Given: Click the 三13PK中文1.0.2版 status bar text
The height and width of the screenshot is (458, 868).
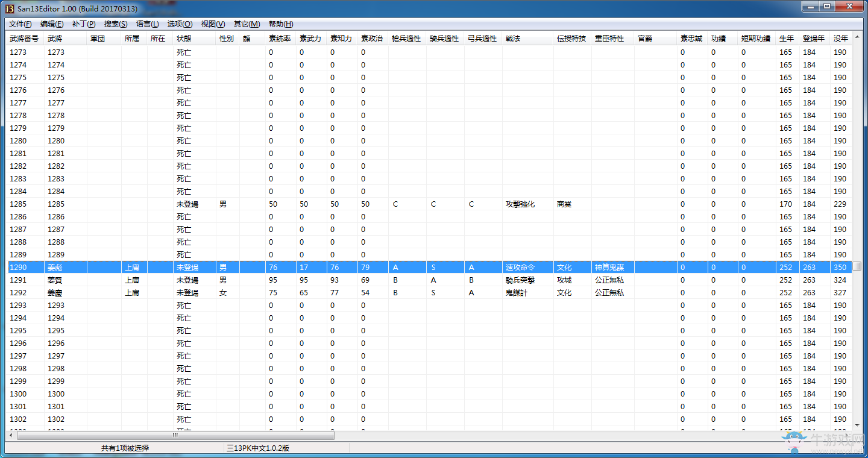Looking at the screenshot, I should (x=258, y=448).
